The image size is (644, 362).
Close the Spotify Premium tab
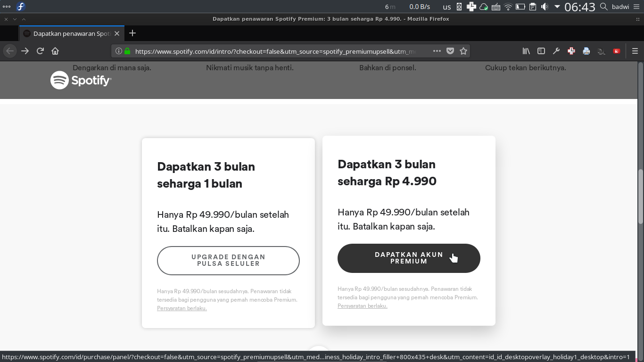tap(117, 33)
